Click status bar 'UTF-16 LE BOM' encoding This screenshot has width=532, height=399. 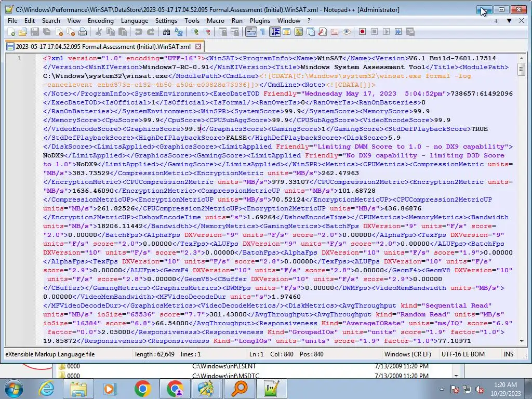[463, 354]
